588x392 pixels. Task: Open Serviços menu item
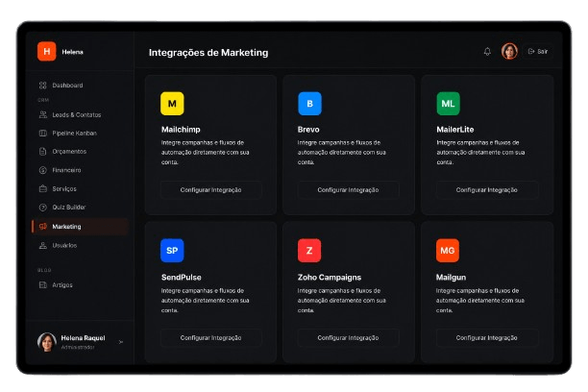tap(81, 188)
